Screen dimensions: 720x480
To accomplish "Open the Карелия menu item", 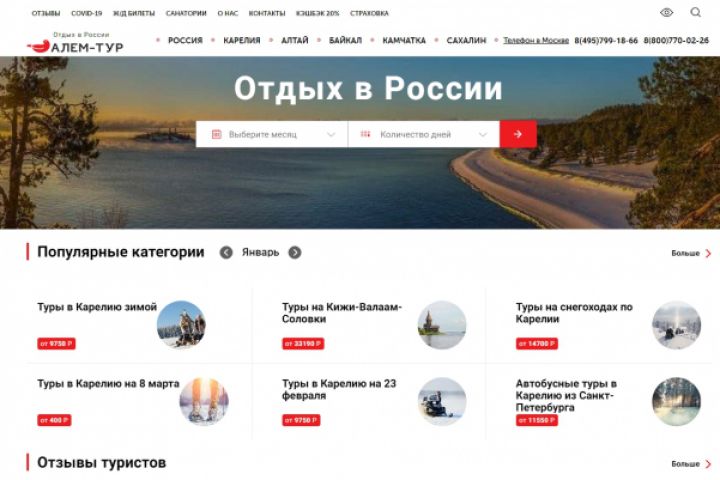I will click(242, 40).
